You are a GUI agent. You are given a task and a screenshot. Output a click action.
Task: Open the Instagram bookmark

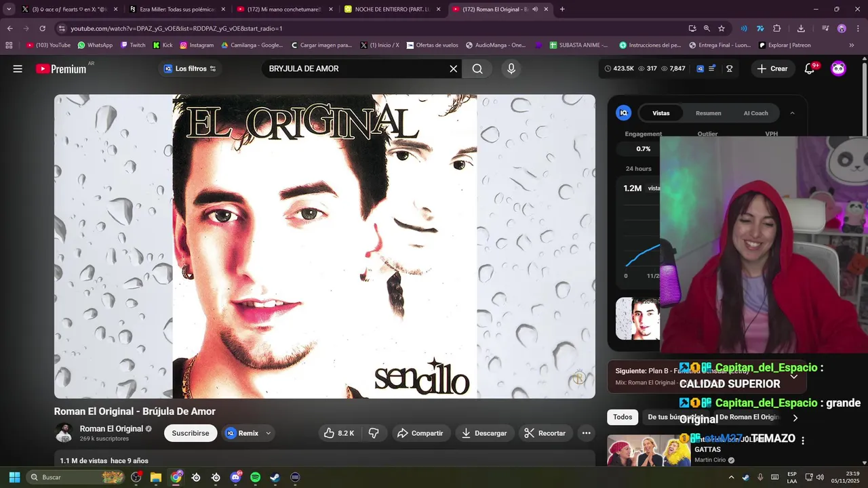197,45
